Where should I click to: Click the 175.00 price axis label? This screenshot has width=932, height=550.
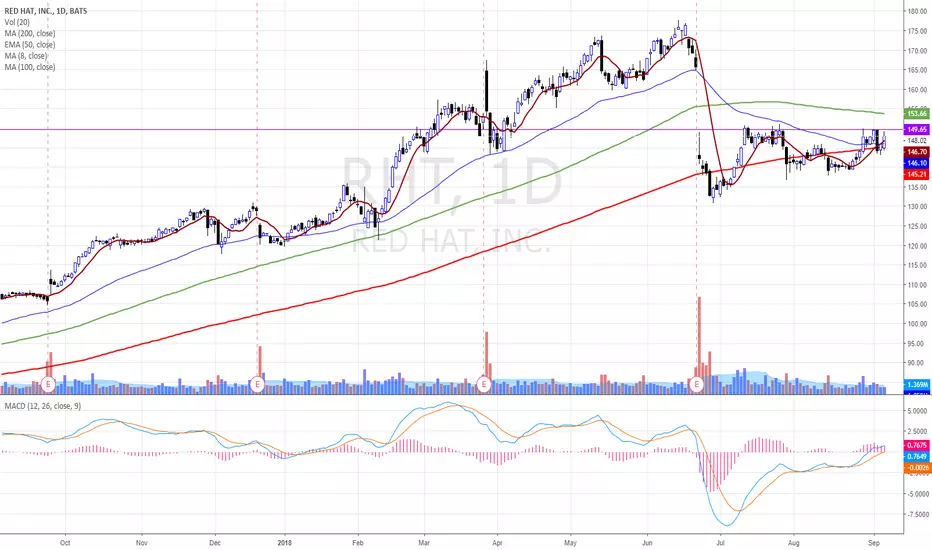pos(918,31)
